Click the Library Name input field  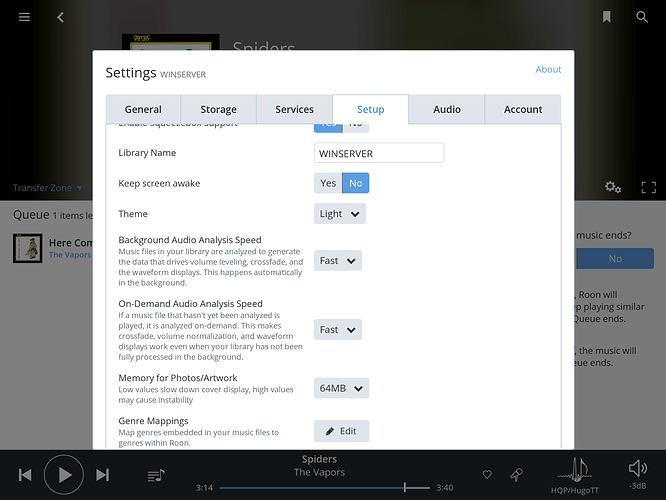379,153
